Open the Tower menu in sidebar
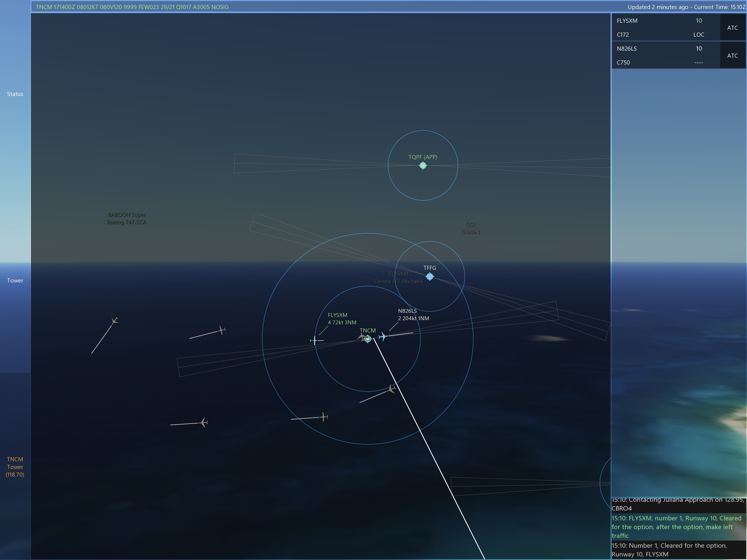The width and height of the screenshot is (747, 560). pyautogui.click(x=15, y=280)
